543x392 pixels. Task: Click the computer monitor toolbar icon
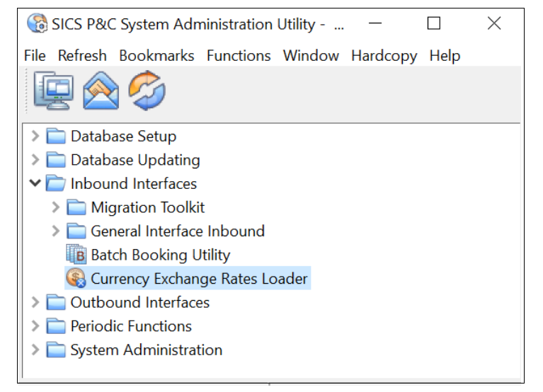53,91
